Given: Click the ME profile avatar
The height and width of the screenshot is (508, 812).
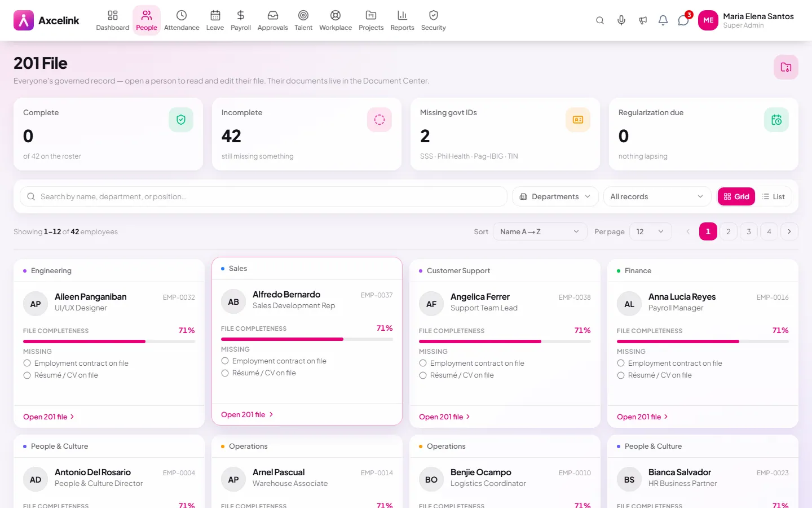Looking at the screenshot, I should tap(708, 20).
